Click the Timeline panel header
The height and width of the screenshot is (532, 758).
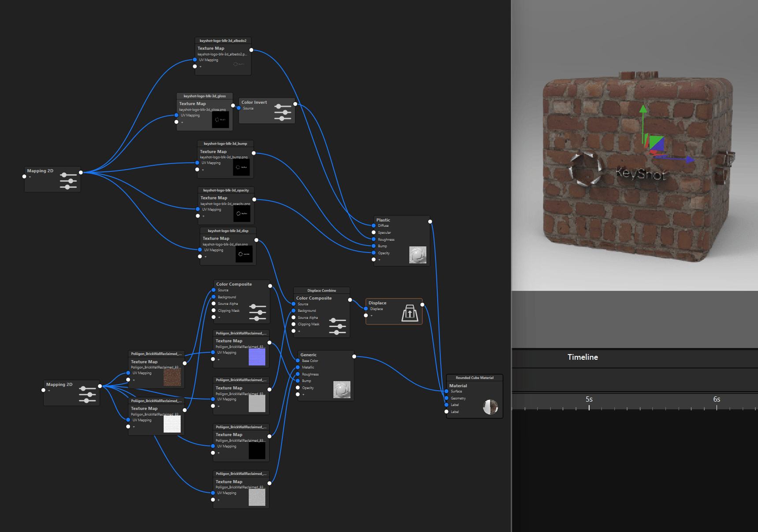[x=583, y=357]
